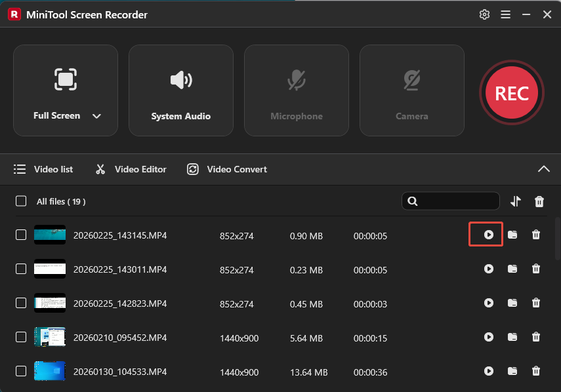Check the All files select-all checkbox
The height and width of the screenshot is (392, 561).
coord(20,201)
